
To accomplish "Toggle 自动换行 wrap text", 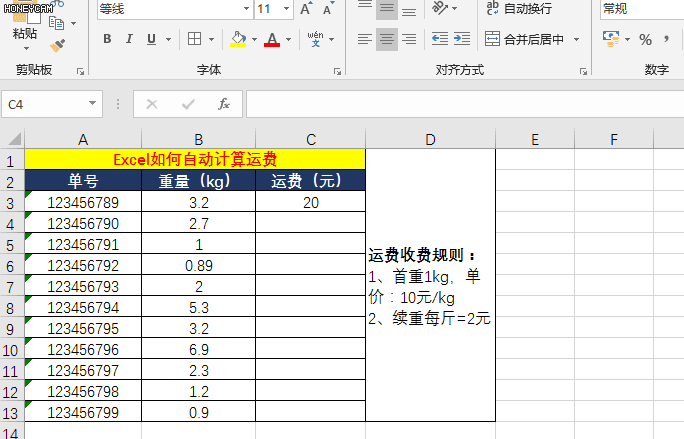I will pos(519,8).
